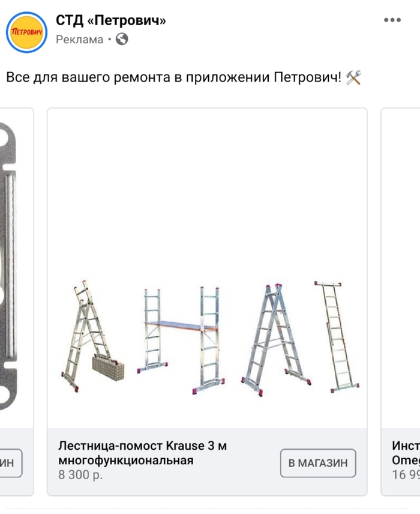The image size is (420, 514).
Task: Click многофункциональная subtitle of ladder card
Action: 126,460
